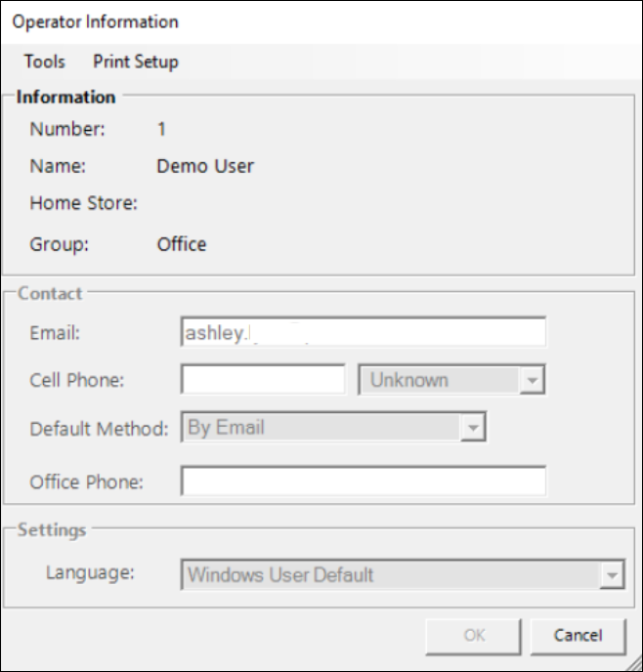Click the "Language:" label text
This screenshot has width=643, height=672.
87,570
